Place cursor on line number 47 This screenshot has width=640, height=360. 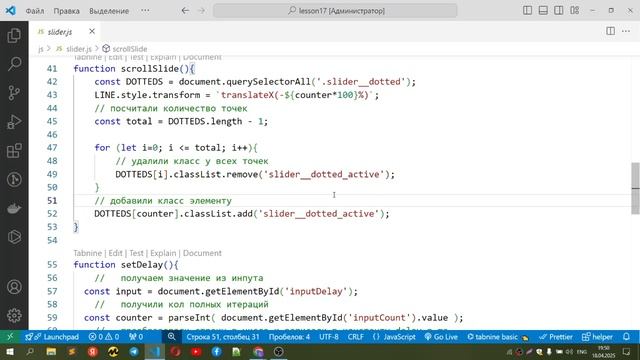[52, 148]
